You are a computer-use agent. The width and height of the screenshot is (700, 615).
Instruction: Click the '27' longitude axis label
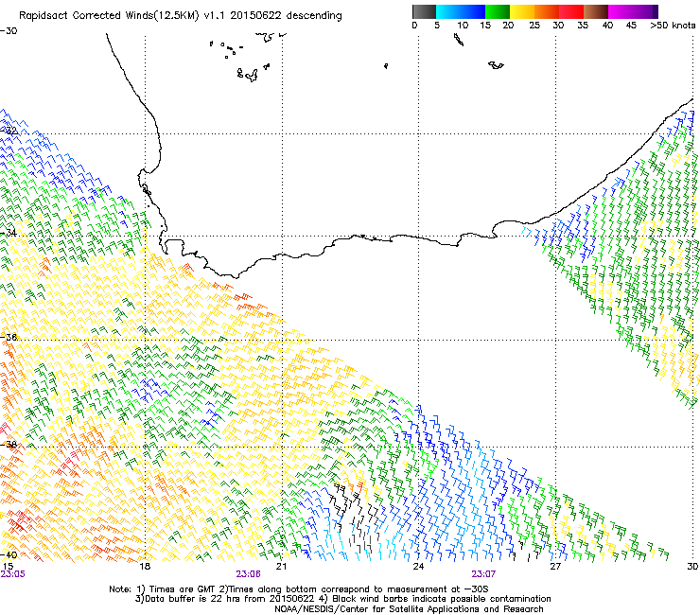point(555,567)
